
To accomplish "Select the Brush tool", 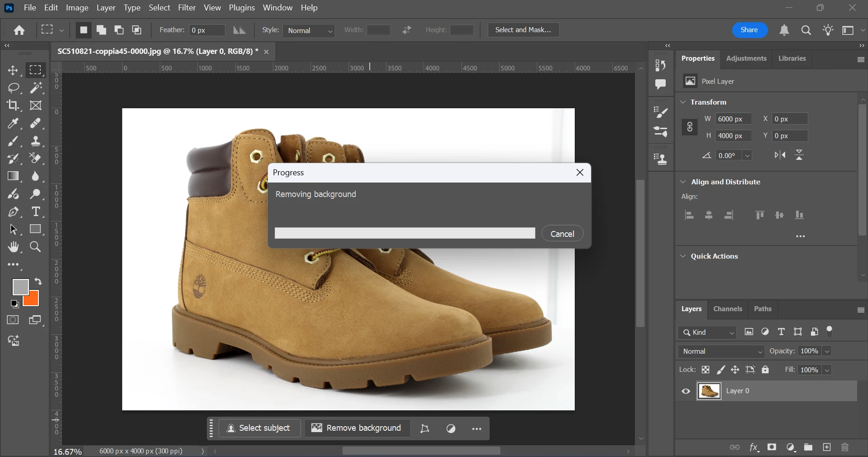I will [13, 141].
